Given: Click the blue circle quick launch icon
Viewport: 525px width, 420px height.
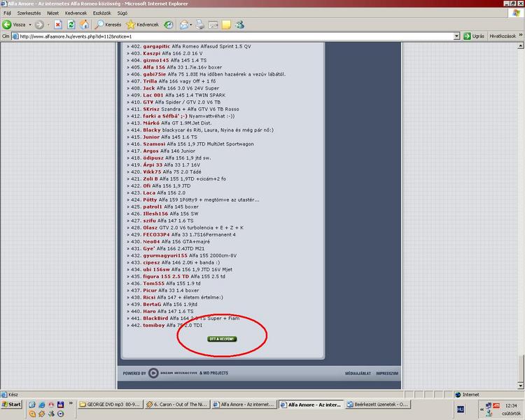Looking at the screenshot, I should pyautogui.click(x=61, y=414).
